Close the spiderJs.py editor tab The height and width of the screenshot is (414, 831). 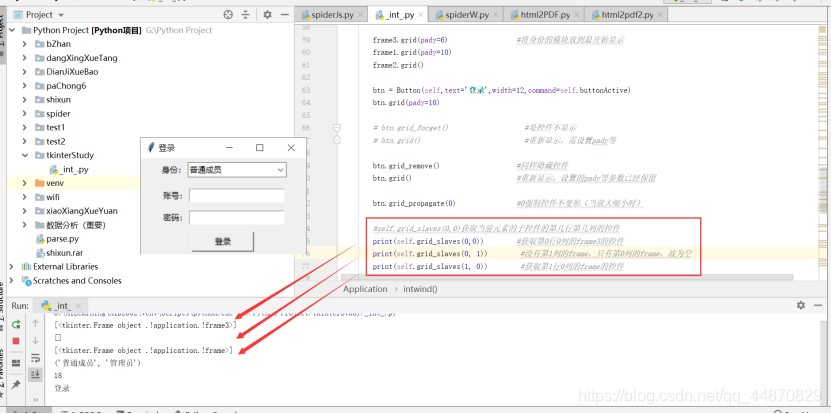360,15
